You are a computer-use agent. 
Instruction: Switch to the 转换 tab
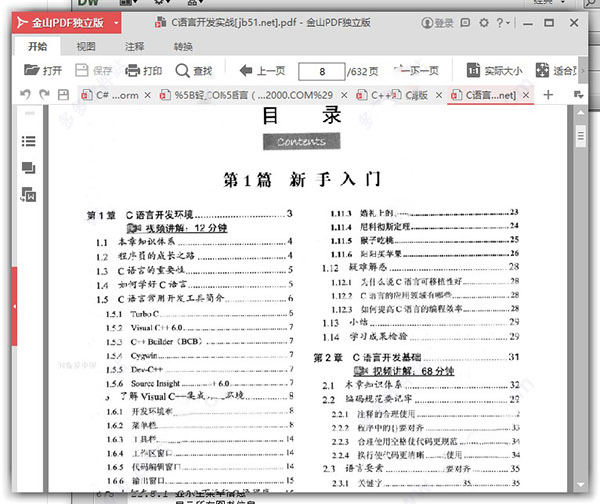tap(183, 47)
